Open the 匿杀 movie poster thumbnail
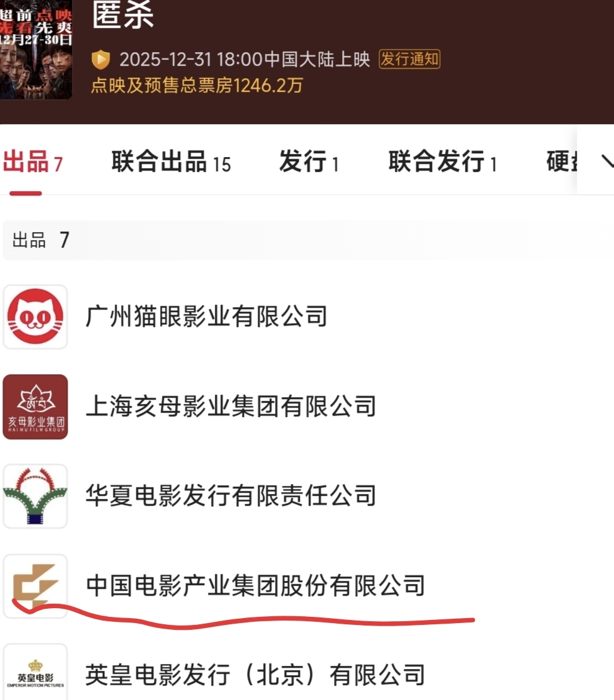The image size is (614, 700). [36, 50]
